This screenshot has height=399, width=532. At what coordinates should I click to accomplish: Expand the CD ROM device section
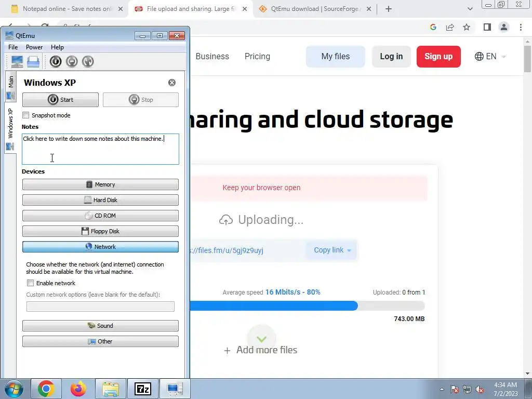click(100, 216)
